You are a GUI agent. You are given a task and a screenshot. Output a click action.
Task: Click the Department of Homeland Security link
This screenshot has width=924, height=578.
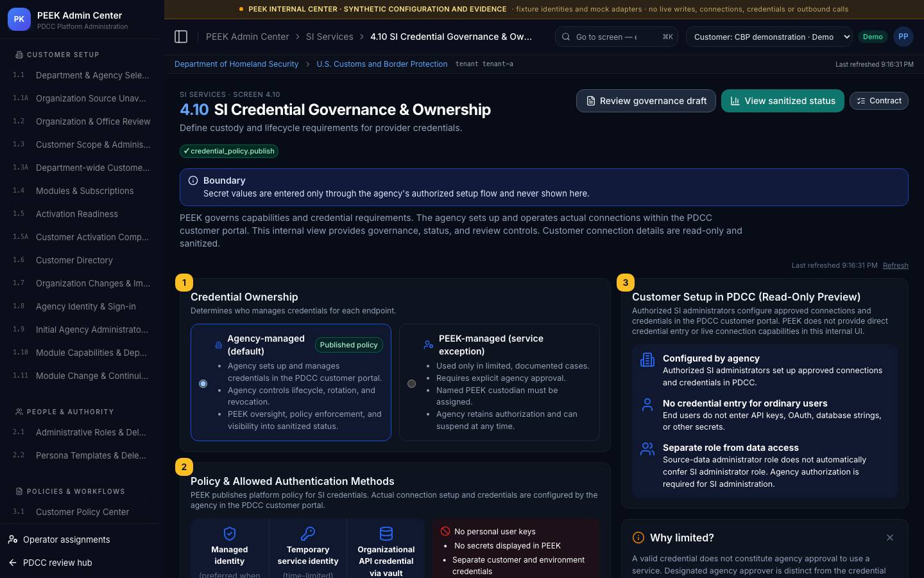pyautogui.click(x=236, y=64)
